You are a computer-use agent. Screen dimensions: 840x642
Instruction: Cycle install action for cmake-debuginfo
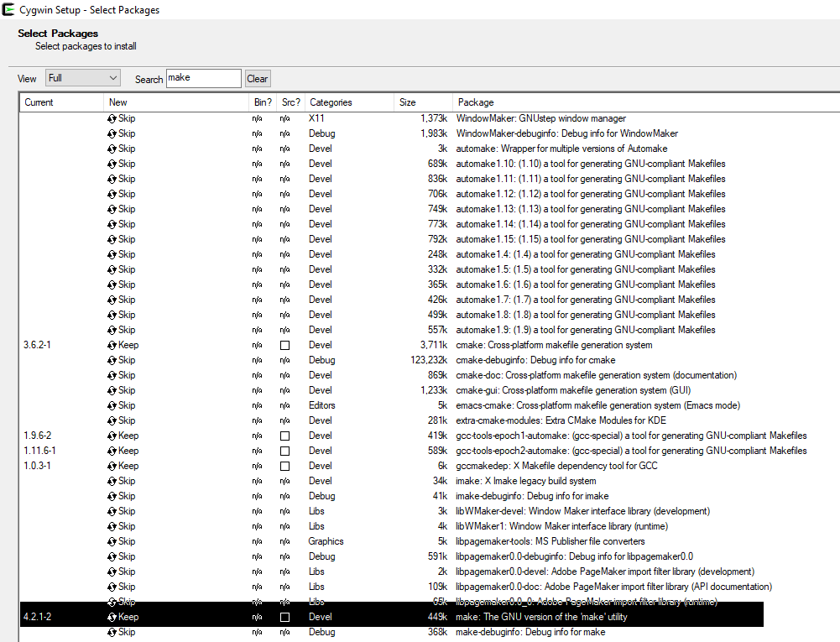(x=112, y=360)
